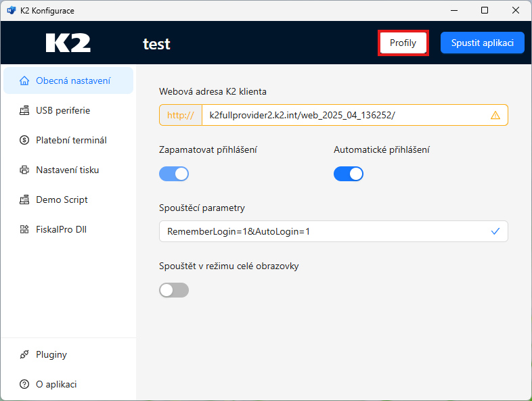
Task: Open the Profily button
Action: (403, 43)
